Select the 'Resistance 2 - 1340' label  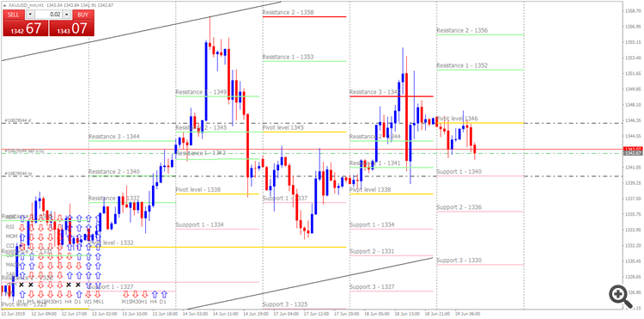click(114, 171)
